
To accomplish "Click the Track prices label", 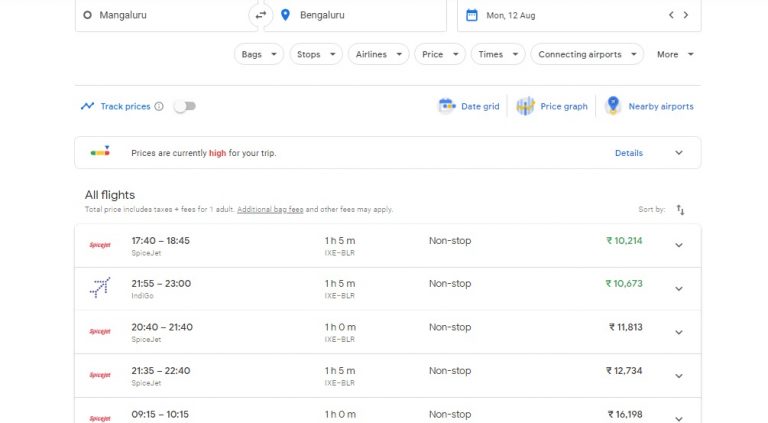I will (x=125, y=106).
